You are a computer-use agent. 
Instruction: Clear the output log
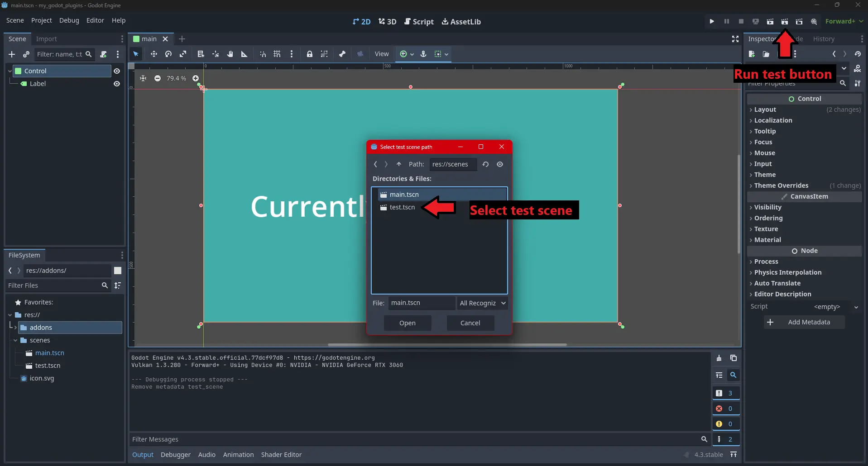[x=719, y=358]
